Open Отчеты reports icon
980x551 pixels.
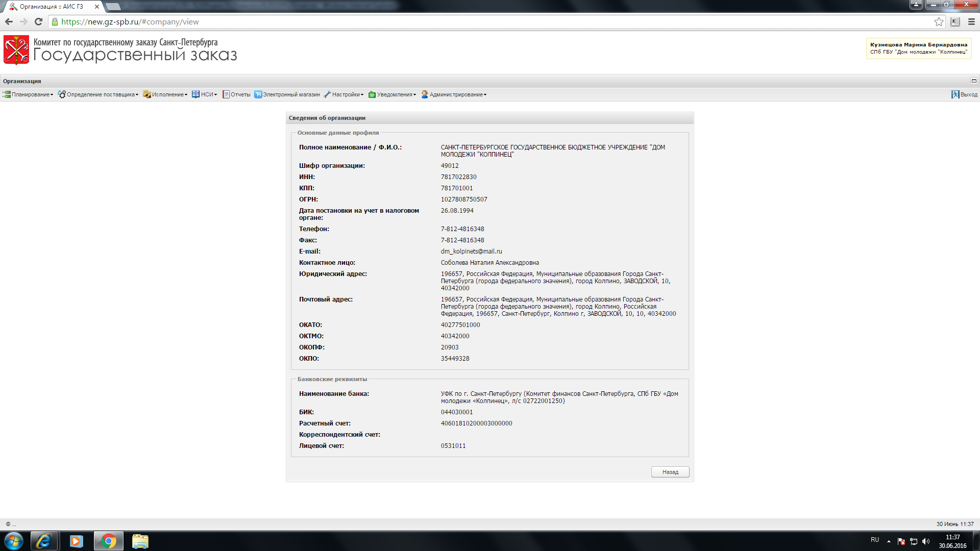tap(226, 94)
